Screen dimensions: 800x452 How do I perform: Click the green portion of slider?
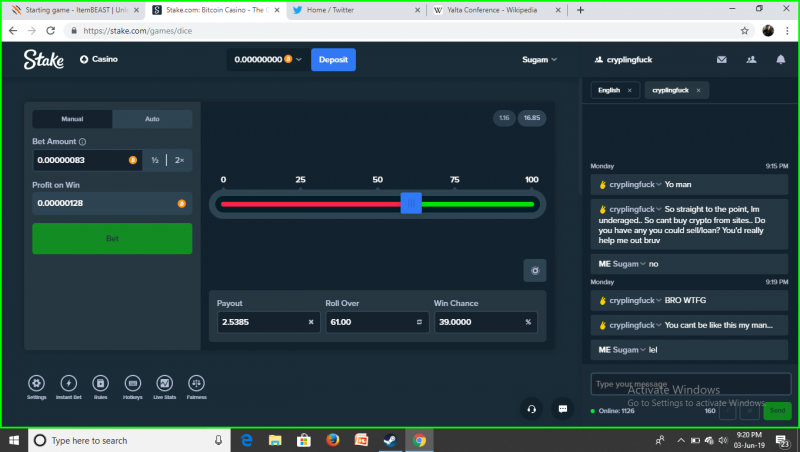click(x=478, y=204)
